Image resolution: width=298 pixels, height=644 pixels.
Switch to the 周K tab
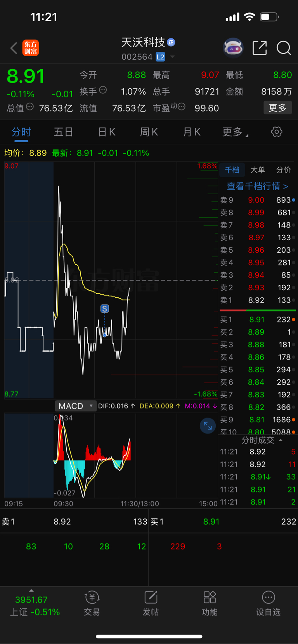(x=149, y=132)
